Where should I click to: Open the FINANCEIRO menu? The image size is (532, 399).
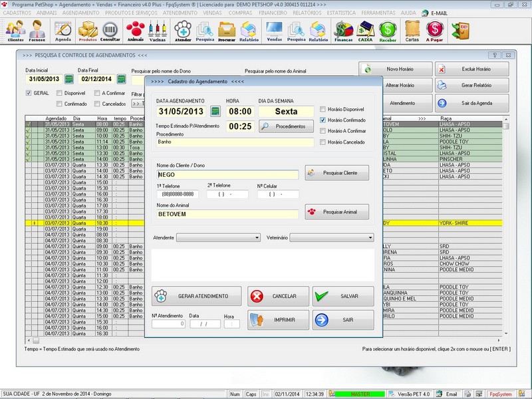click(x=274, y=12)
